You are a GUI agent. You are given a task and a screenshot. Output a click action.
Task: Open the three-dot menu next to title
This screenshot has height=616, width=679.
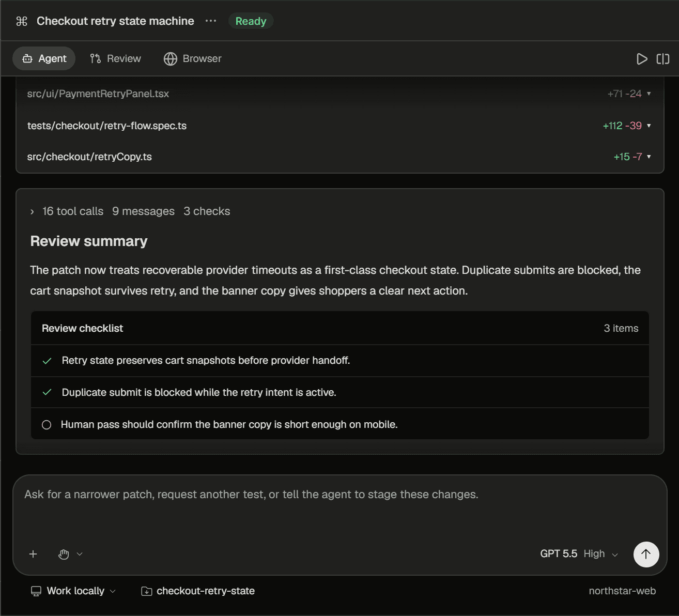click(x=211, y=21)
